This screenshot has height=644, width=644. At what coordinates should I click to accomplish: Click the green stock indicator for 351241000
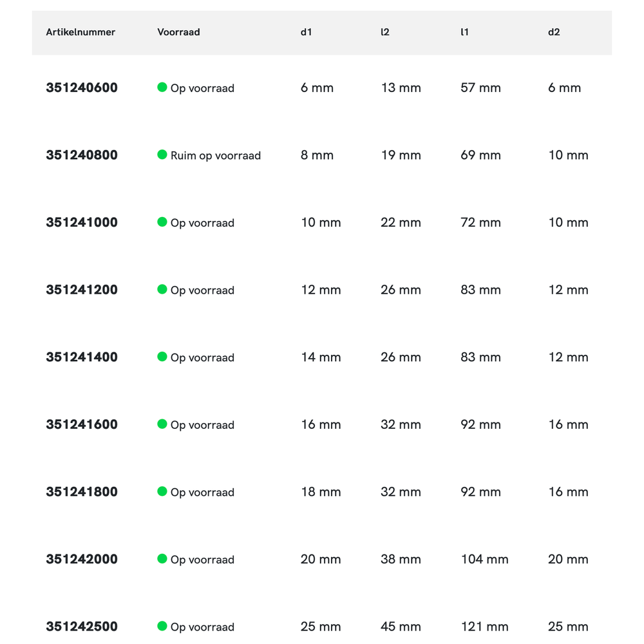coord(162,222)
